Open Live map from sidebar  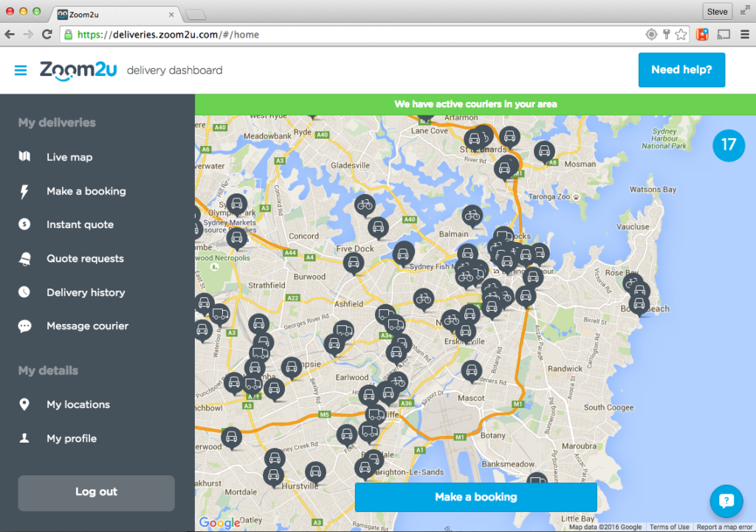pos(69,157)
